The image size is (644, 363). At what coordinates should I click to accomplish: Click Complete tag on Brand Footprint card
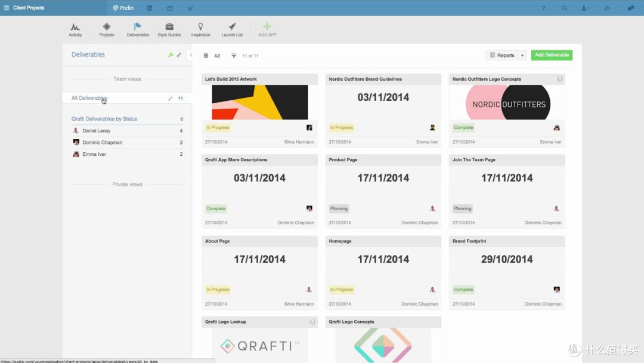tap(463, 290)
